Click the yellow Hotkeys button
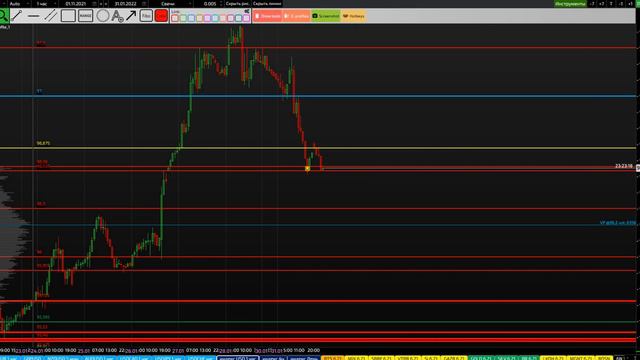 point(353,16)
